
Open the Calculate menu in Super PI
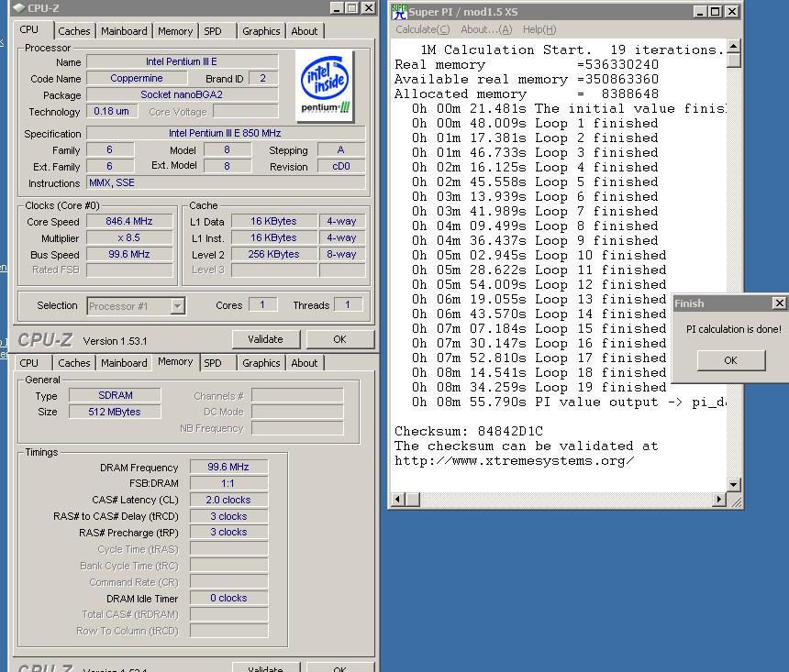click(422, 29)
